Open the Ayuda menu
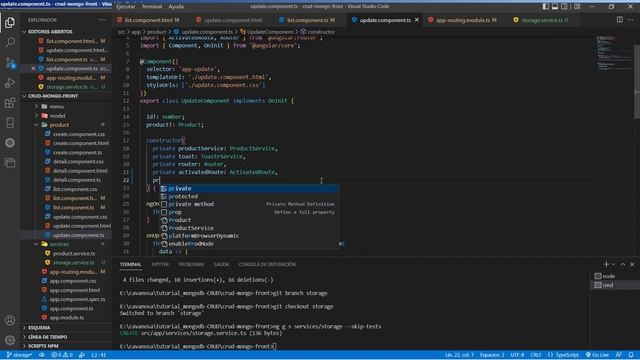640x360 pixels. (x=176, y=7)
